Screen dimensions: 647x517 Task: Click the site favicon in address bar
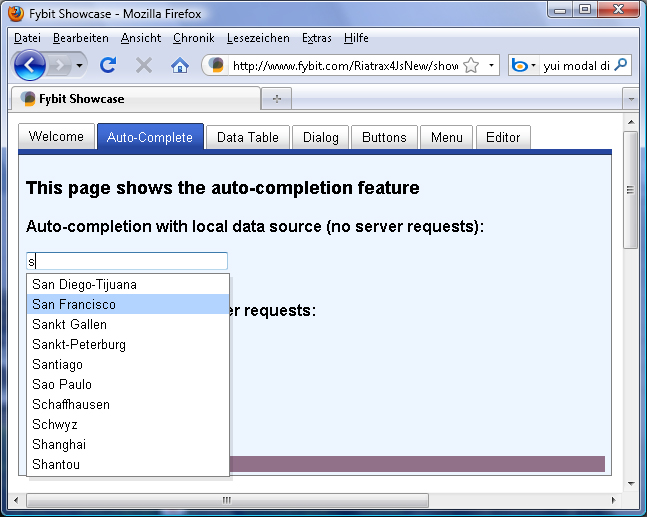coord(216,65)
